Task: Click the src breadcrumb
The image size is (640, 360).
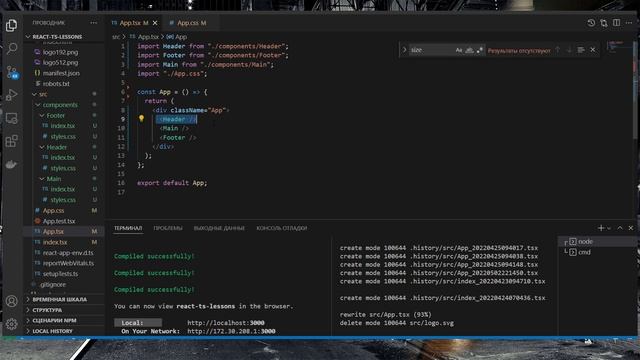Action: tap(116, 37)
